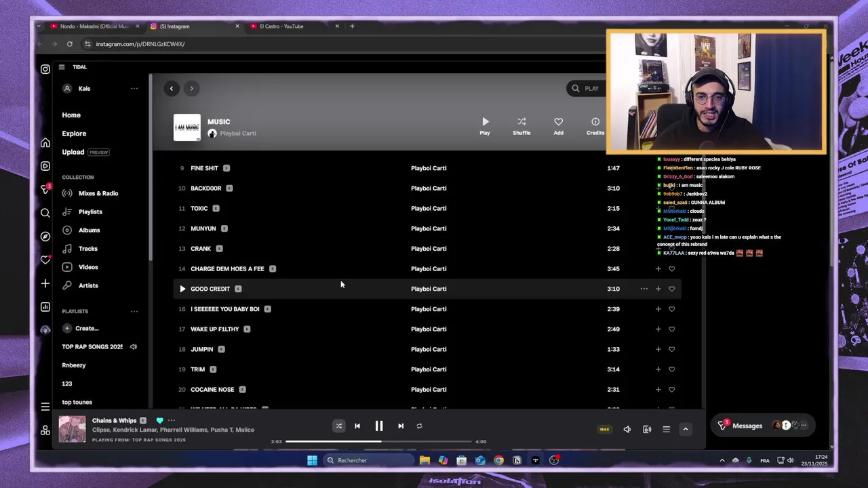Screen dimensions: 868x488
Task: Open the play queue icon
Action: 666,429
